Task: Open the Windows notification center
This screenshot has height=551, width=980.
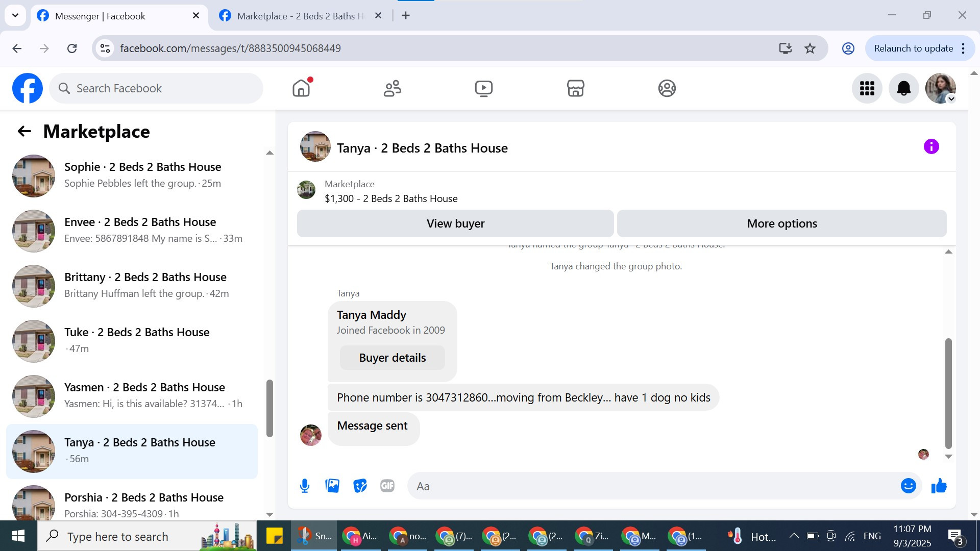Action: pyautogui.click(x=955, y=536)
